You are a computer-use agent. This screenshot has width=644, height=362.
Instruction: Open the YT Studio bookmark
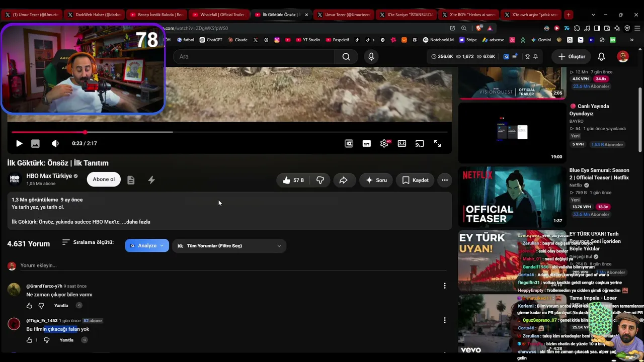307,40
